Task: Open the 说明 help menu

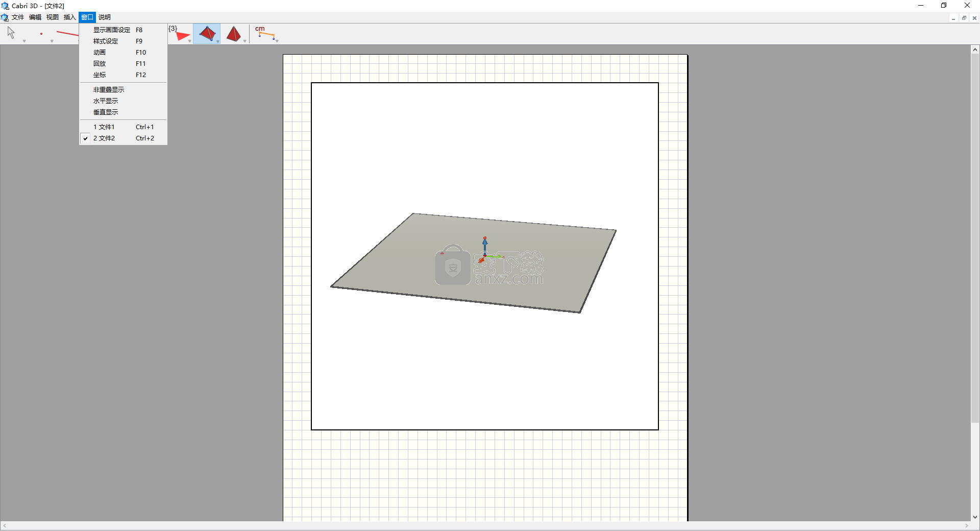Action: 105,17
